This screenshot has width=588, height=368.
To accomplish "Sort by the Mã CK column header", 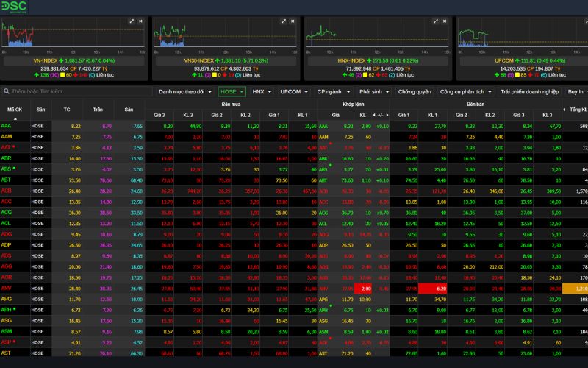I will (x=15, y=110).
